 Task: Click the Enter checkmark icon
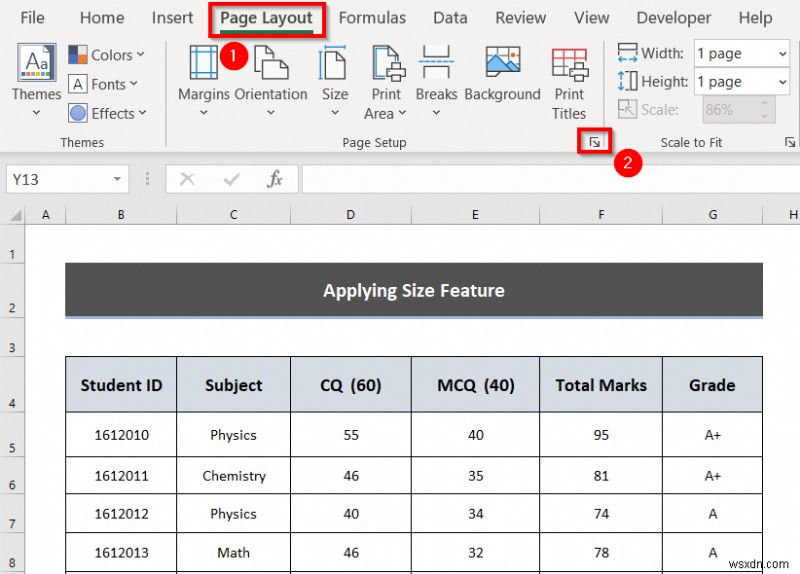(232, 179)
